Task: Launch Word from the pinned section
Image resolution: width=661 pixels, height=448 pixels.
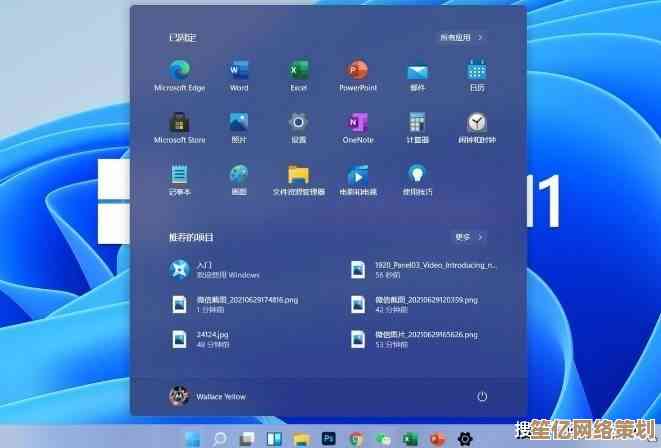Action: (x=239, y=71)
